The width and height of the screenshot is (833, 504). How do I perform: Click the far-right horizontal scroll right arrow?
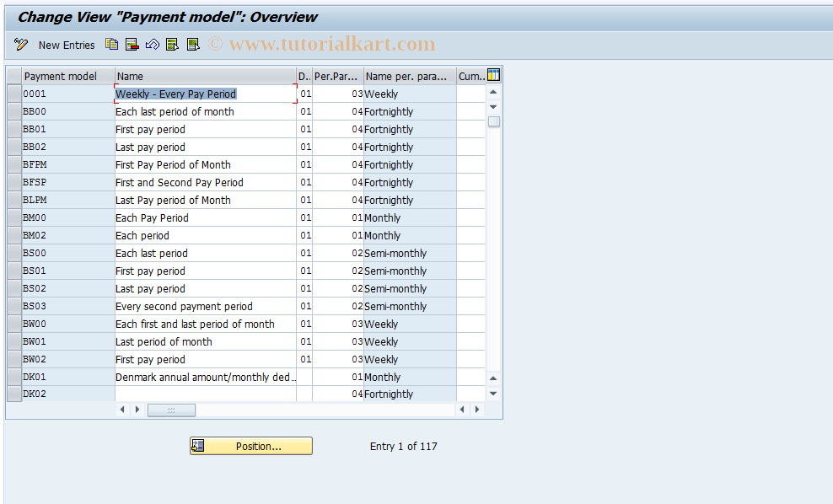pyautogui.click(x=477, y=410)
